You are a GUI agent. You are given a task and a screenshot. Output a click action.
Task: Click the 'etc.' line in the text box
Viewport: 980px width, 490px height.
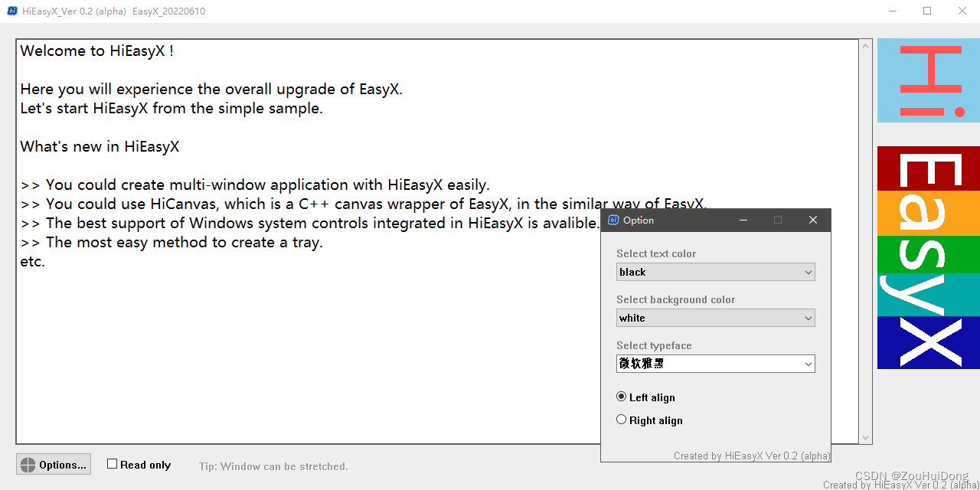point(32,262)
